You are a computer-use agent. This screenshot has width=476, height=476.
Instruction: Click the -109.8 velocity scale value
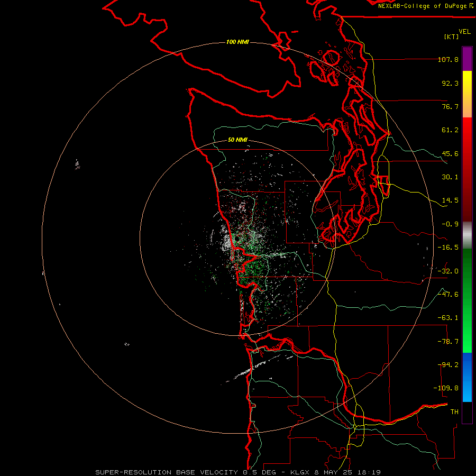446,388
